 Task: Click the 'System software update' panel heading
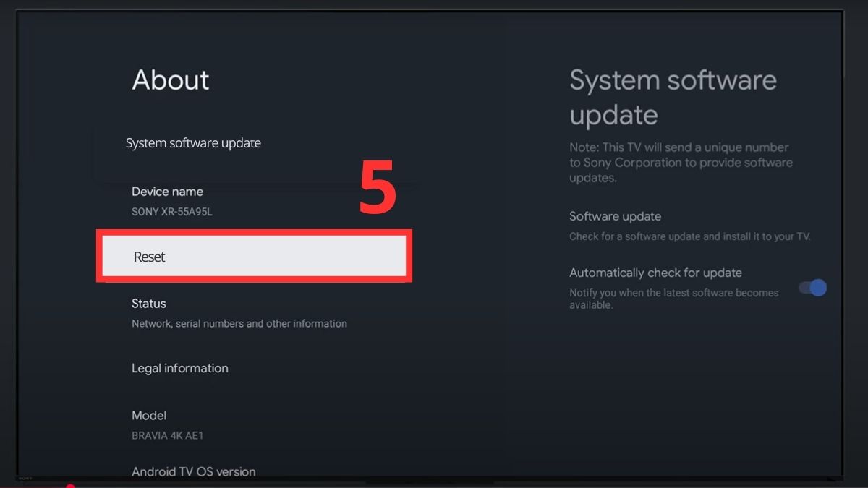[x=673, y=97]
